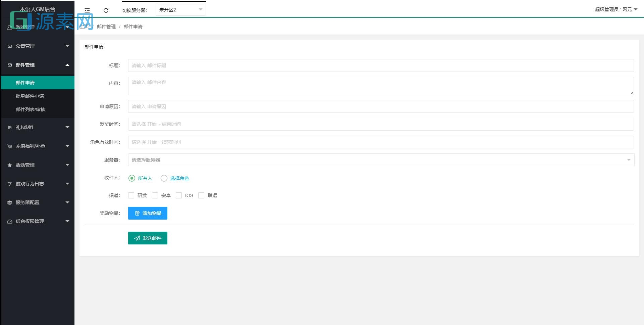
Task: Click the 发送邮件 button
Action: point(148,238)
